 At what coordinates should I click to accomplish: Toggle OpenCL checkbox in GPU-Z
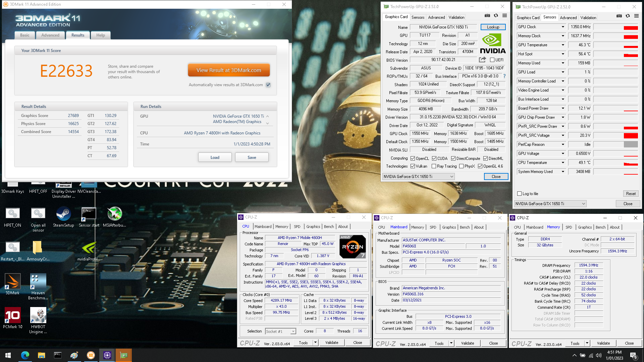[413, 159]
